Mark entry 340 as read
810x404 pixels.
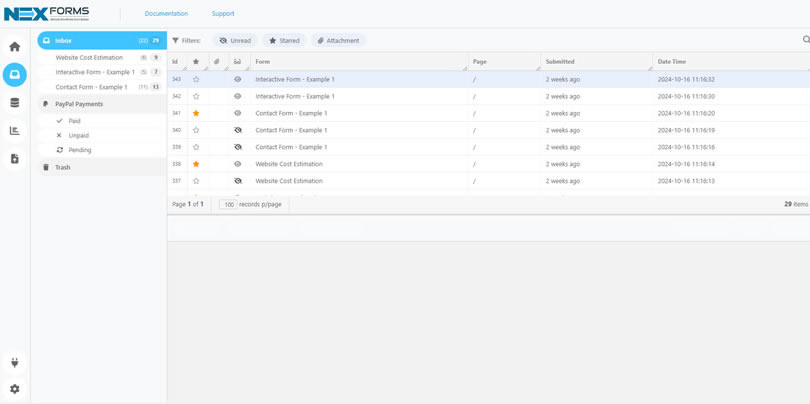(x=238, y=130)
